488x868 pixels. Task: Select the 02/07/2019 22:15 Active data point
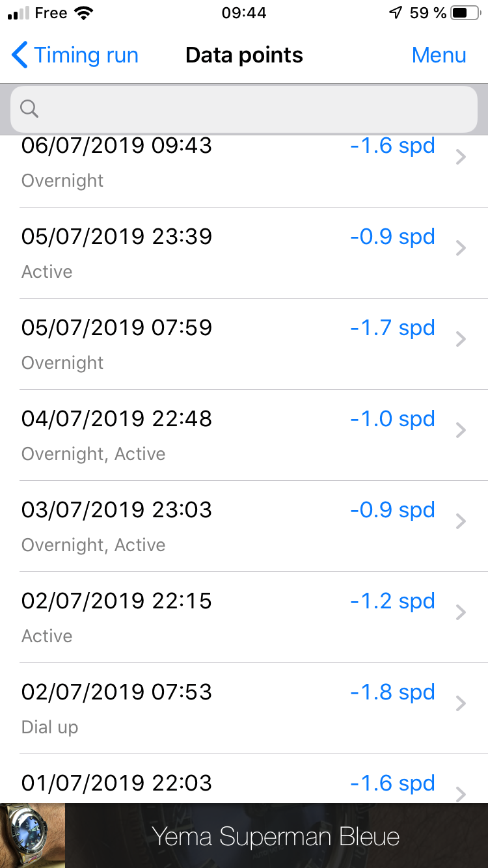click(244, 617)
